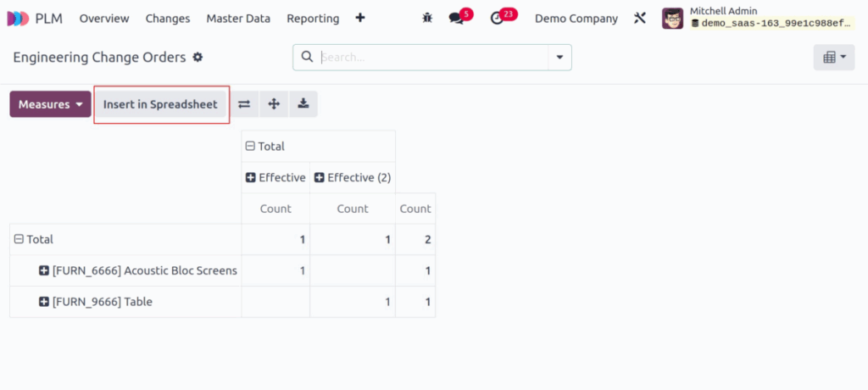868x390 pixels.
Task: Click the Engineering Change Orders title
Action: (x=100, y=57)
